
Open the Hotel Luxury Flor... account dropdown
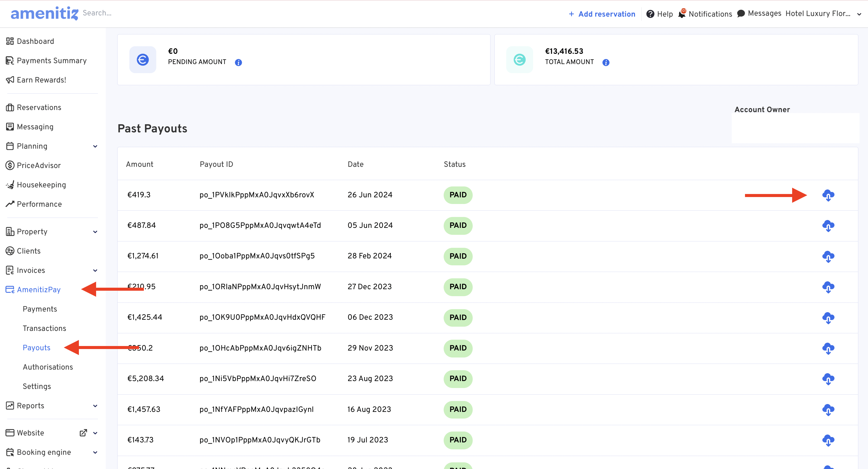point(823,14)
